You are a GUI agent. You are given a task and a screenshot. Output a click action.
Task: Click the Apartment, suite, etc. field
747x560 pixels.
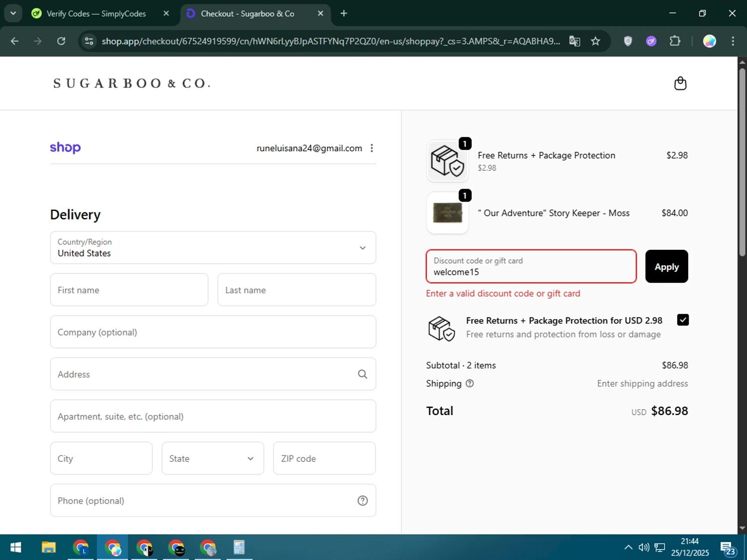pos(213,416)
